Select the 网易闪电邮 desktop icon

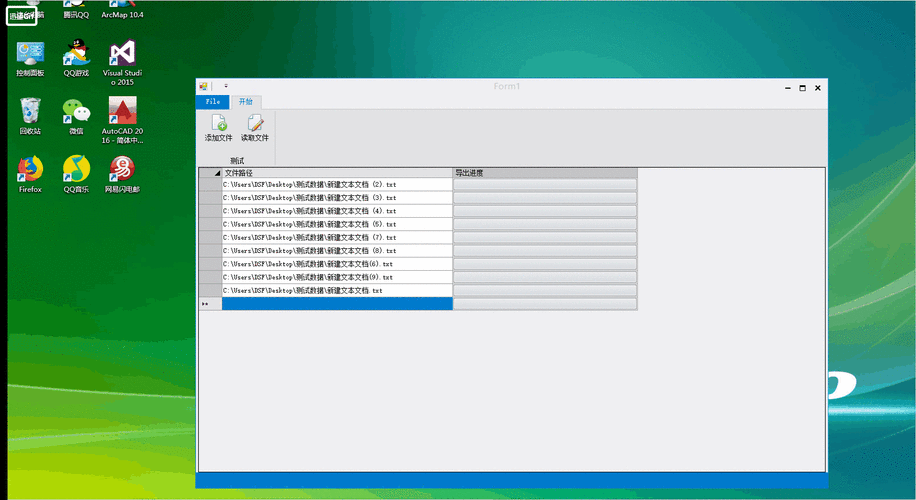[x=122, y=174]
